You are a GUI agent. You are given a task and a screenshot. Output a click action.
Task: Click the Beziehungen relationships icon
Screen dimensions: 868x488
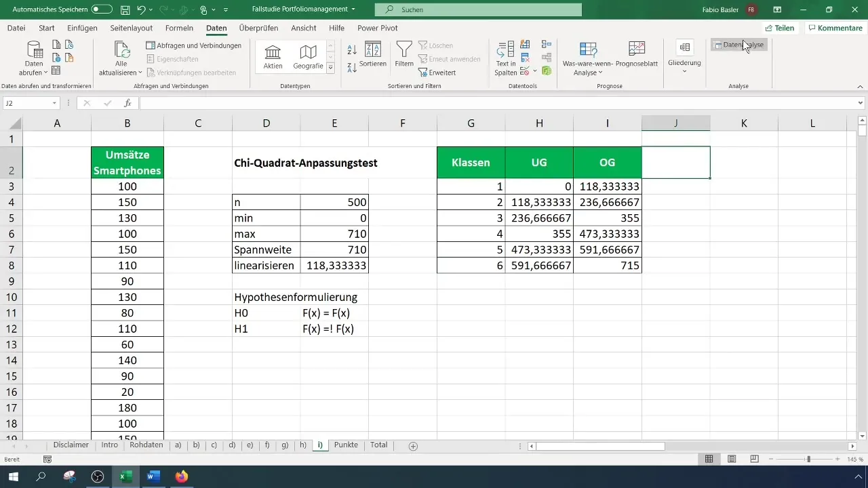pyautogui.click(x=547, y=58)
